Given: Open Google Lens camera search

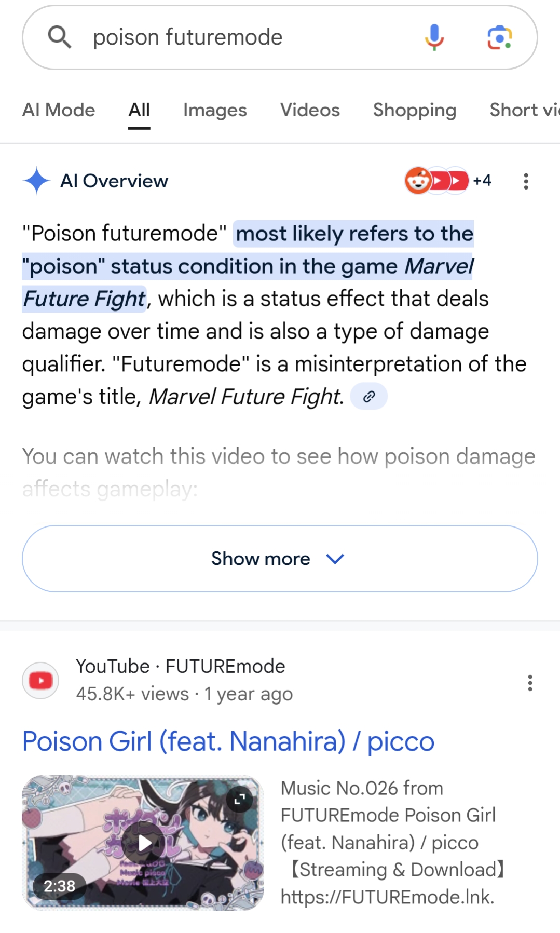Looking at the screenshot, I should pos(499,37).
